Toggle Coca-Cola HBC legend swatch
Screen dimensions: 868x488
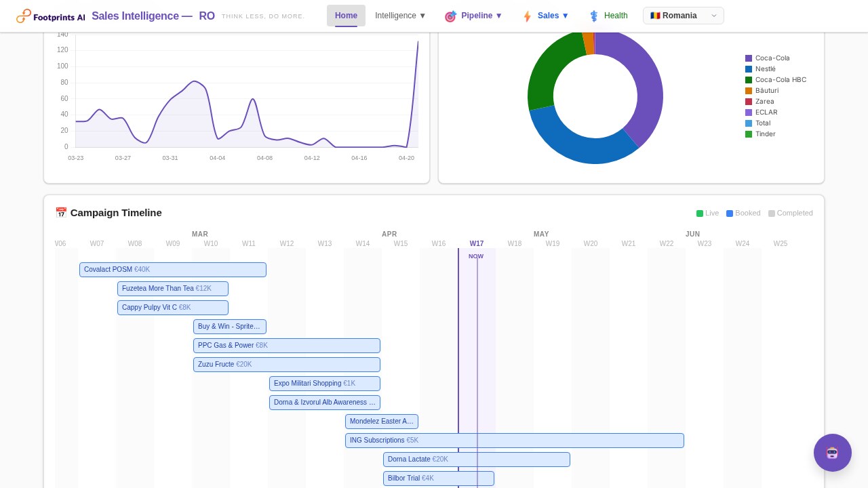pos(749,80)
